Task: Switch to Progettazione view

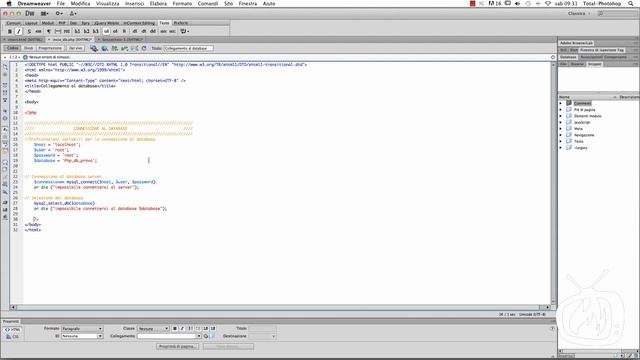Action: [50, 48]
